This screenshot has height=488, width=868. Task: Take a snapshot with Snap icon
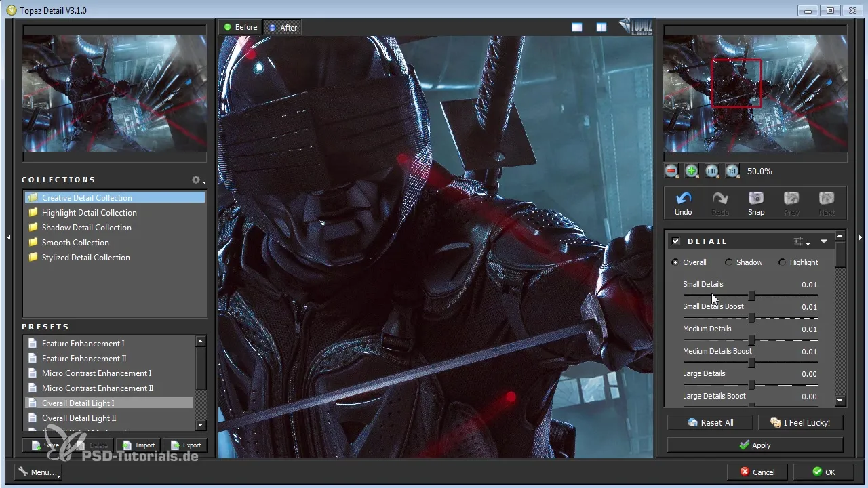point(756,199)
